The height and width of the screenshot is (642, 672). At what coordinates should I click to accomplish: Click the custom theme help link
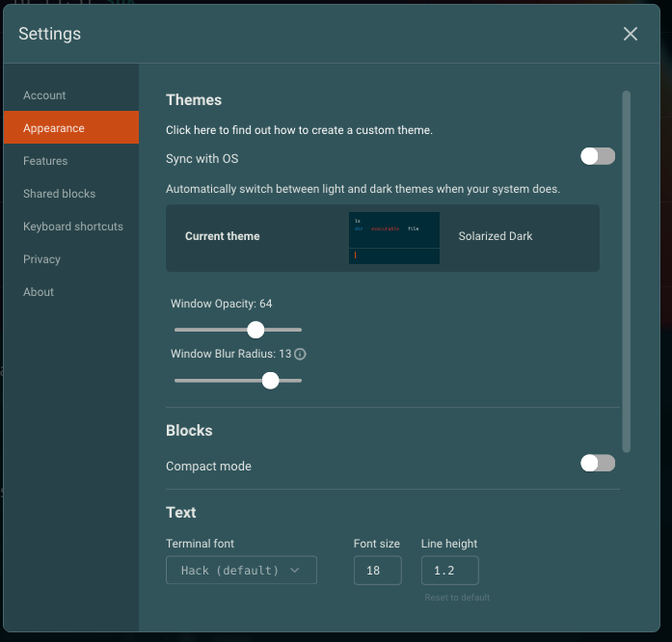tap(299, 130)
